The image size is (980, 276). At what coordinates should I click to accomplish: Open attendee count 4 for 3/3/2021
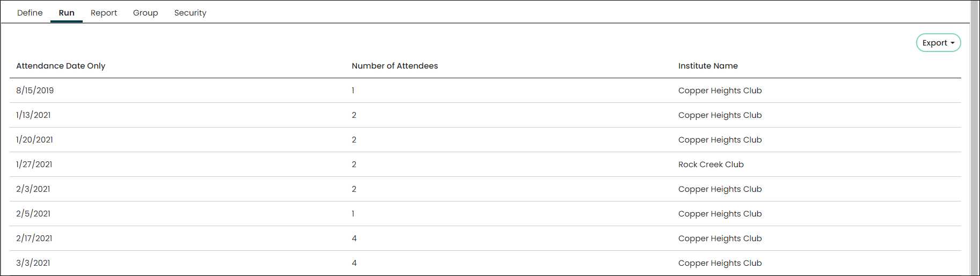354,263
